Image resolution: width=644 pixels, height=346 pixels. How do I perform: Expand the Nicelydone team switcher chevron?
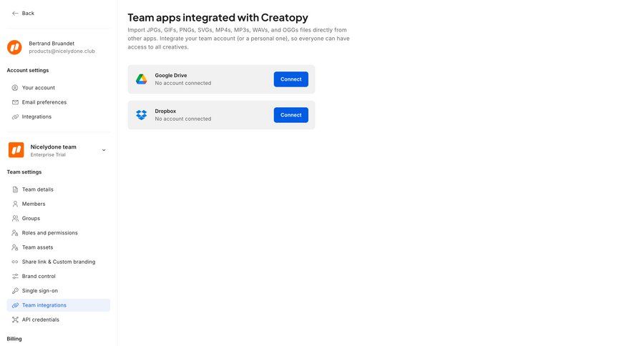tap(104, 150)
